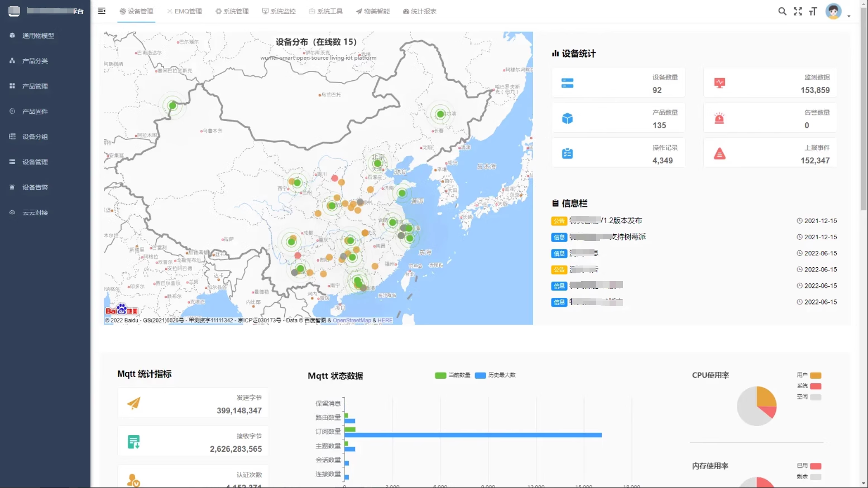The image size is (868, 488).
Task: Switch to the EMQ管理 top tab
Action: pos(184,11)
